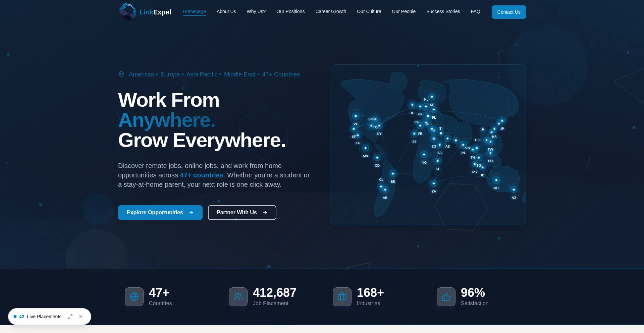
Task: Open the Why Us? menu item
Action: pyautogui.click(x=256, y=11)
